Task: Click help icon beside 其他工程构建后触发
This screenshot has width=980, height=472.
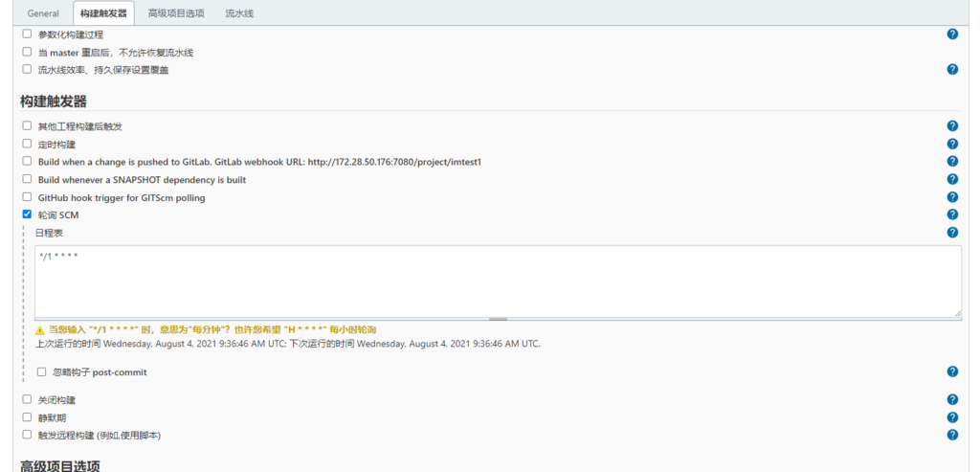Action: 952,126
